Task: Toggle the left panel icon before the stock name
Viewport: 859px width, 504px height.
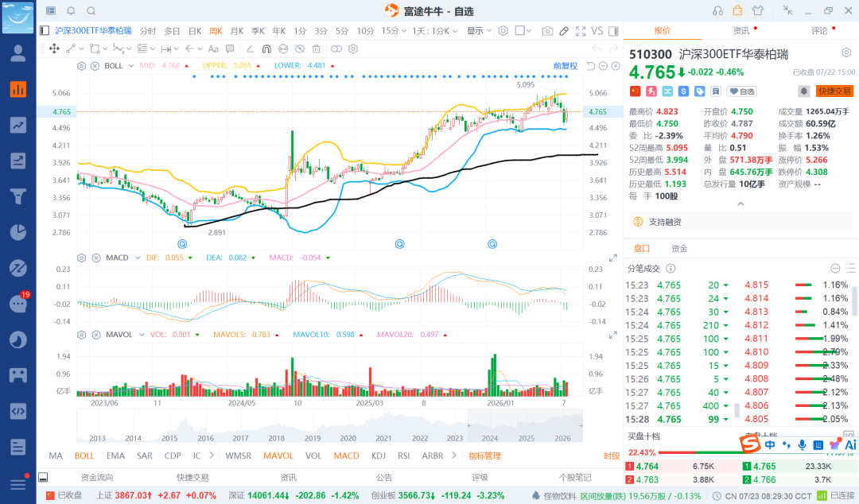Action: (x=45, y=31)
